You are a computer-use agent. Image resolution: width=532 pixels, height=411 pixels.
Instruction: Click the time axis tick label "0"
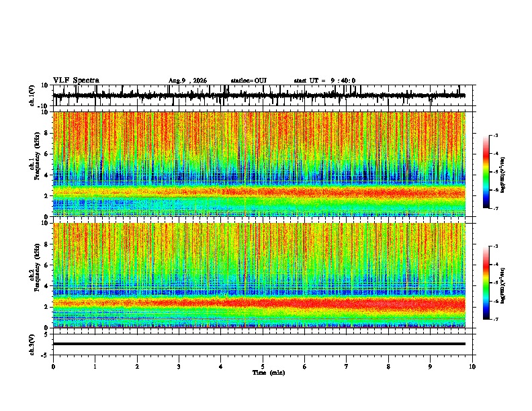(x=53, y=367)
